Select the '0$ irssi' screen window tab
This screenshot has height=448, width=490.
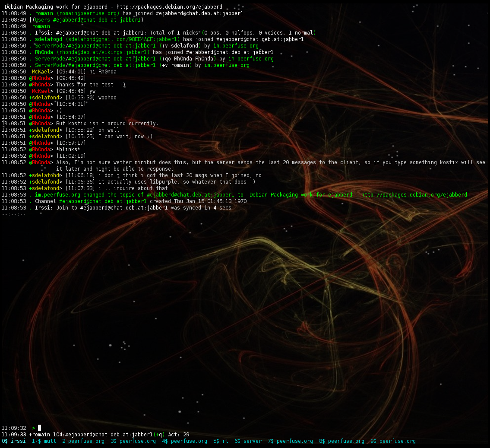(x=14, y=441)
